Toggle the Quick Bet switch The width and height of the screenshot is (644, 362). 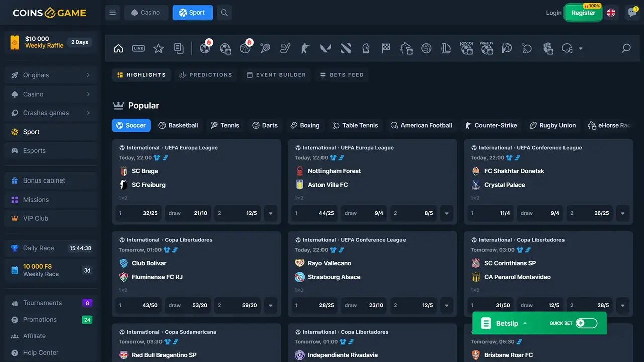(x=586, y=323)
